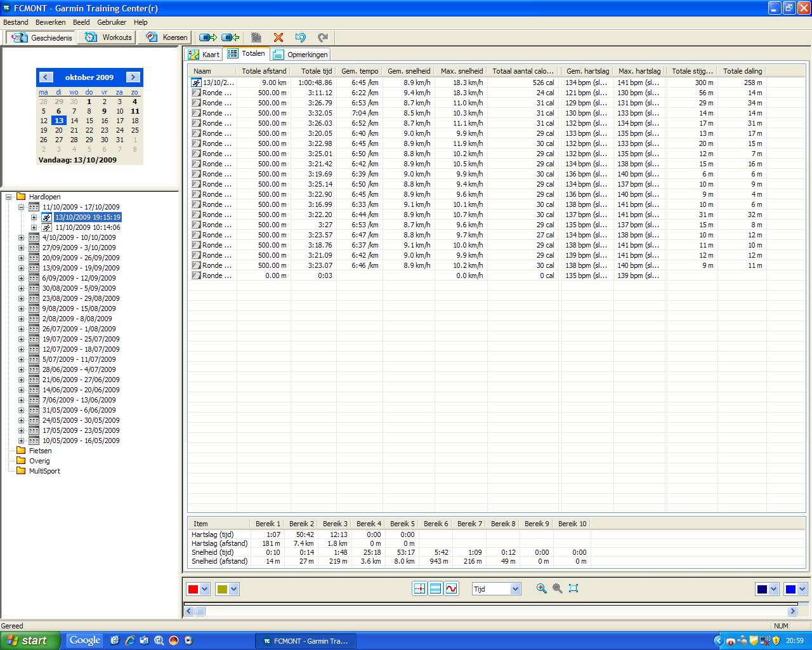
Task: Open the Bestand menu
Action: click(x=16, y=22)
